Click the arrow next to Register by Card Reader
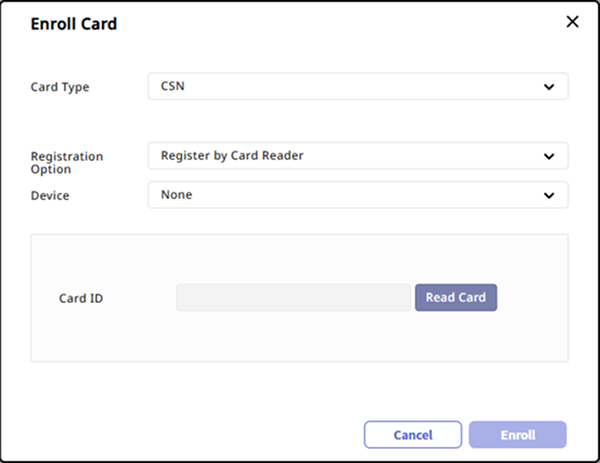Image resolution: width=600 pixels, height=463 pixels. click(549, 156)
